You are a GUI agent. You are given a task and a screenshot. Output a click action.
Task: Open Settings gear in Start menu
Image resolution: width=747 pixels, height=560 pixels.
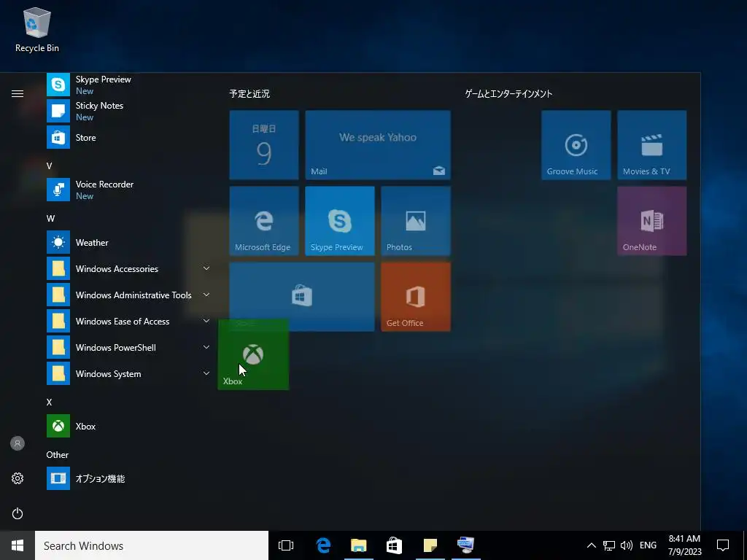(18, 478)
